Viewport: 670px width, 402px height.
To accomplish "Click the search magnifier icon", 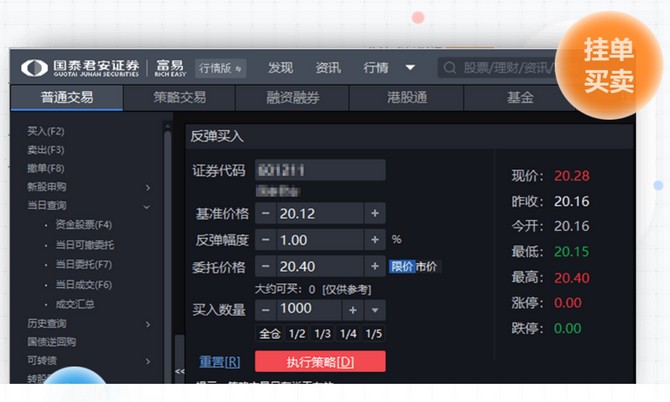I will pyautogui.click(x=449, y=67).
